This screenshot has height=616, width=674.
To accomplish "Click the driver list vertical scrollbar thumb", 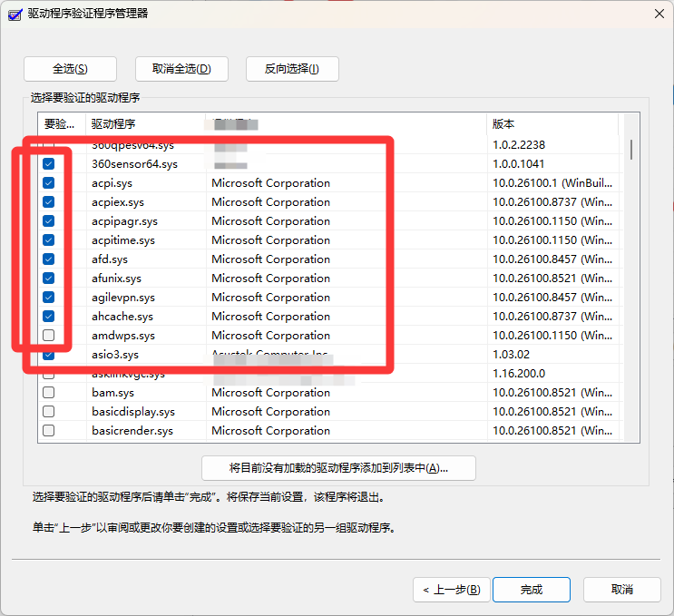I will pyautogui.click(x=631, y=150).
